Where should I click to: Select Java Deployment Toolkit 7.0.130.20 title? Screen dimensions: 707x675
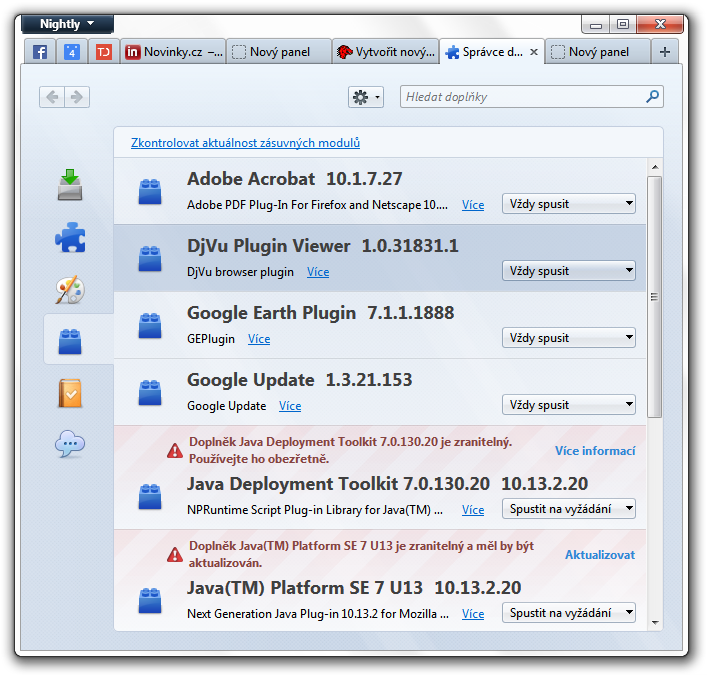pyautogui.click(x=338, y=484)
